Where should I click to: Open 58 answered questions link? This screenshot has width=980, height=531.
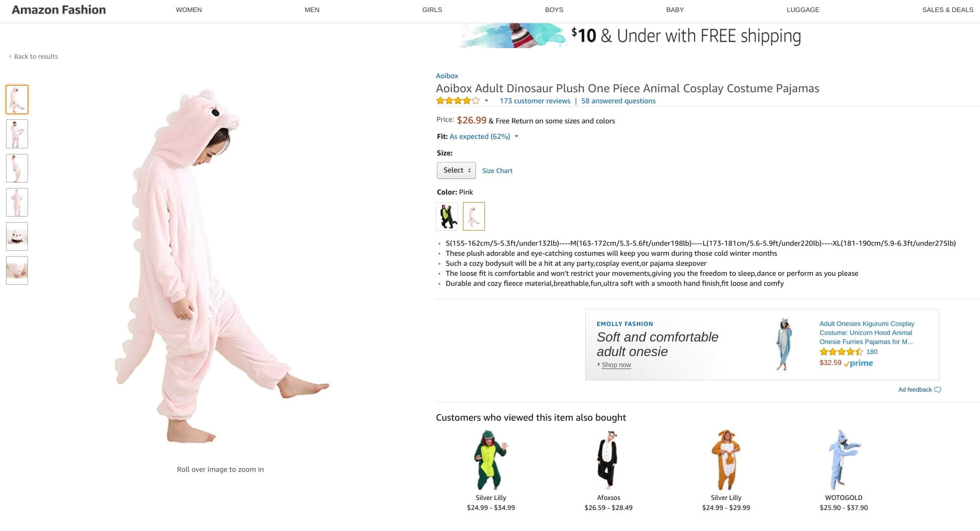(x=618, y=101)
